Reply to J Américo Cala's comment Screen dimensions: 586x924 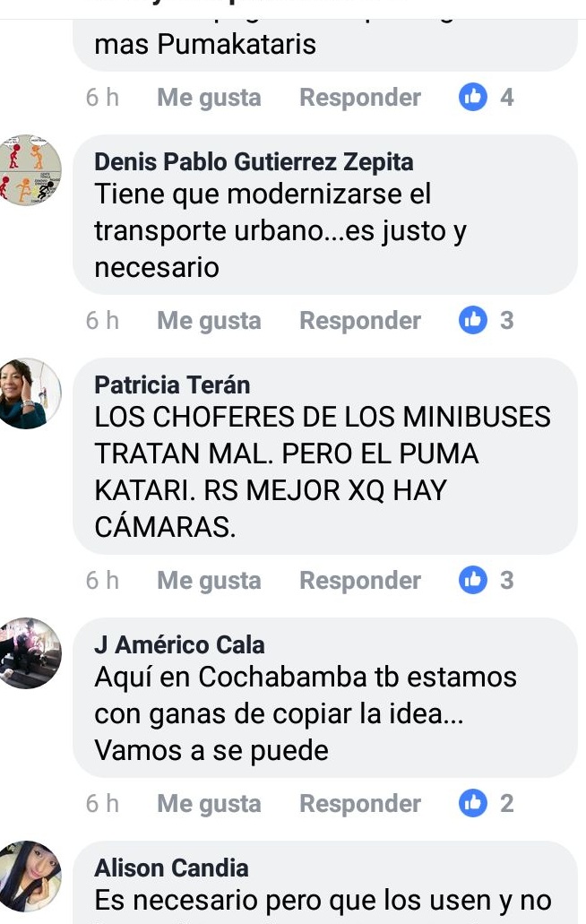click(360, 805)
